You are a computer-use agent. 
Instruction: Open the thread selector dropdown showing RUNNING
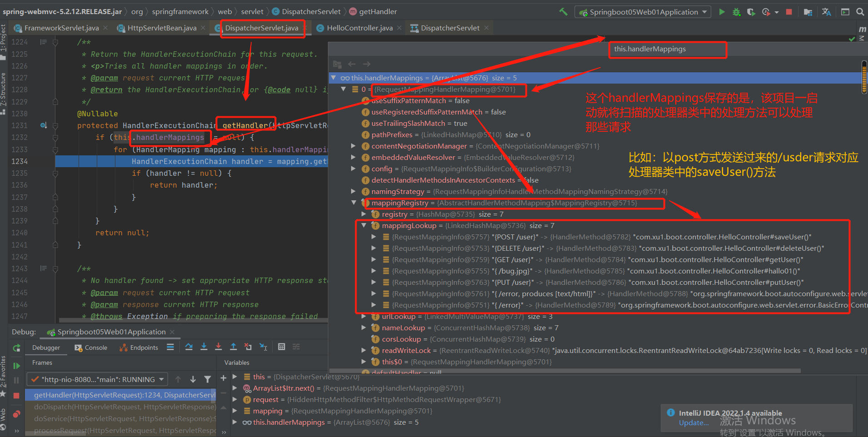pos(97,379)
